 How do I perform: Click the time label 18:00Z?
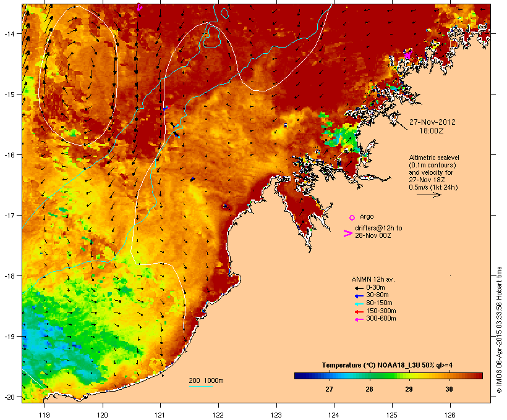[432, 131]
